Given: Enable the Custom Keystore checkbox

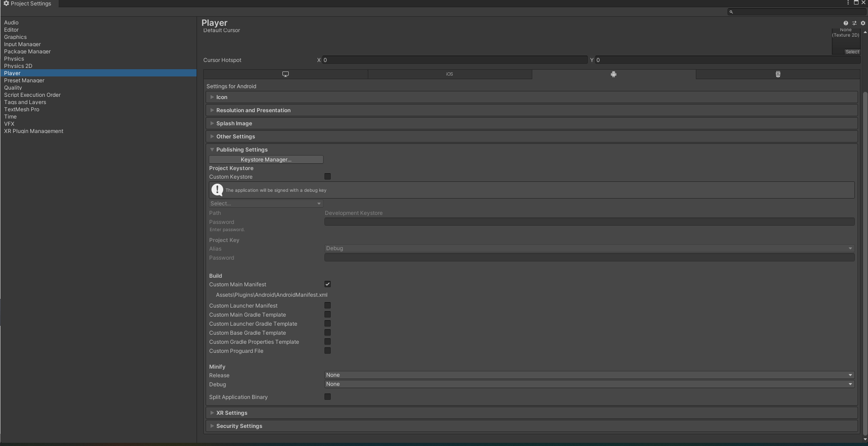Looking at the screenshot, I should tap(328, 176).
